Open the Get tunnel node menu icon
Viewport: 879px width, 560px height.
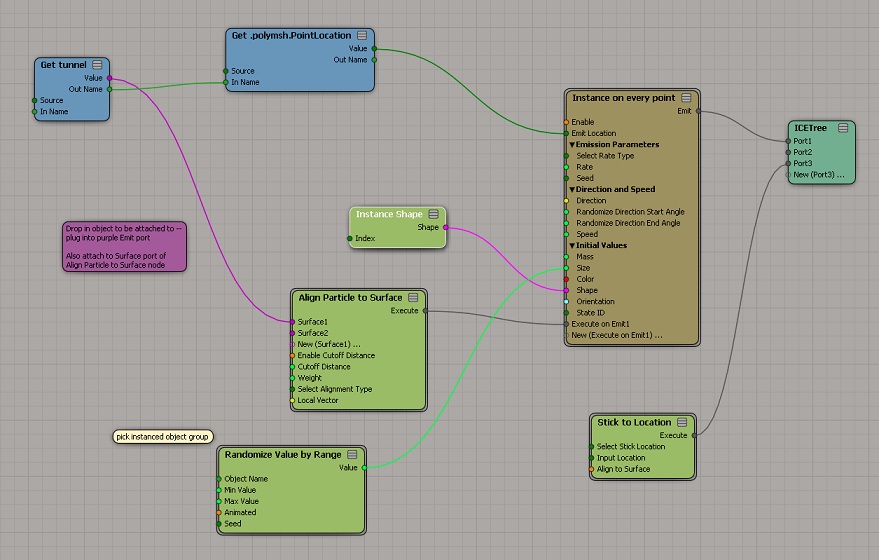(97, 64)
